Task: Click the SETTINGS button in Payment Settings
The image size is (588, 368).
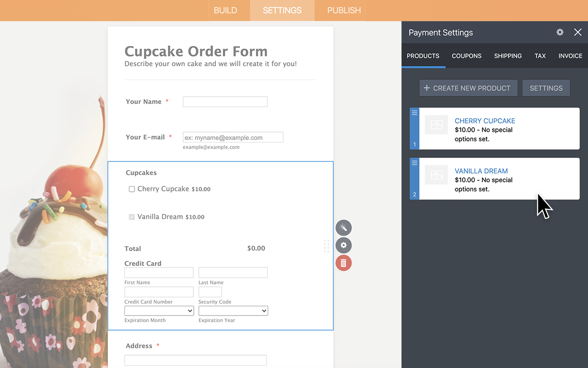Action: [x=546, y=88]
